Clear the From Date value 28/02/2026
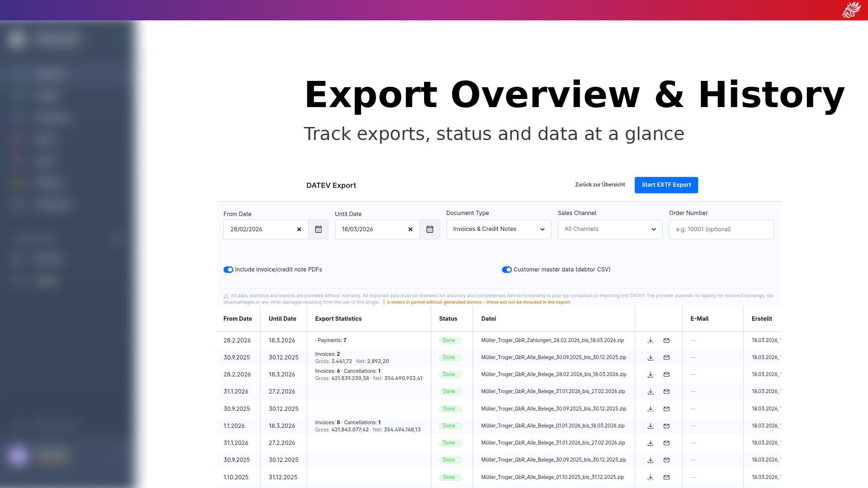Screen dimensions: 868x488 point(299,230)
